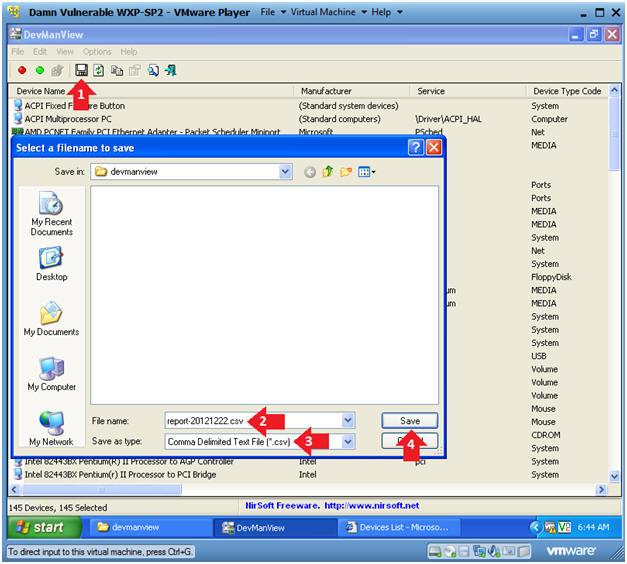Select the ACPI Multiprocessor PC row
The width and height of the screenshot is (627, 564).
pyautogui.click(x=308, y=119)
